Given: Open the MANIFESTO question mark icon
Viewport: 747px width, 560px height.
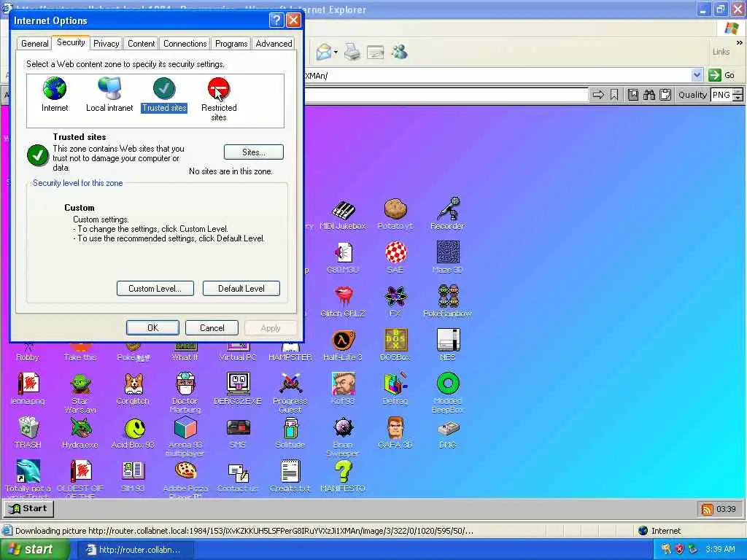Looking at the screenshot, I should pyautogui.click(x=343, y=472).
